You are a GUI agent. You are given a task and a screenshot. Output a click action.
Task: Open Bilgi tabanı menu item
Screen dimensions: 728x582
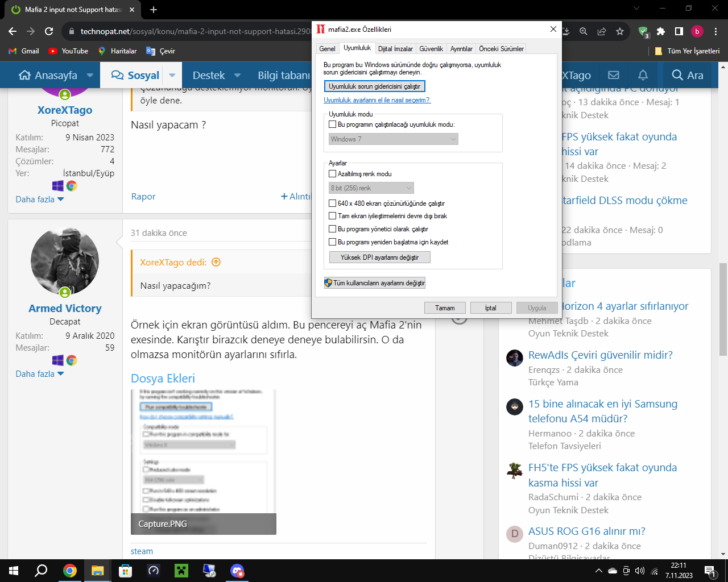(x=284, y=75)
